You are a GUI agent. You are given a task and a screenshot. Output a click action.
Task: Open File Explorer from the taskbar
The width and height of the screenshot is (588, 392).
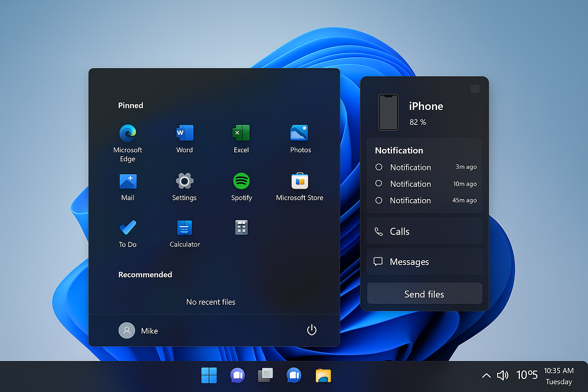pos(323,376)
